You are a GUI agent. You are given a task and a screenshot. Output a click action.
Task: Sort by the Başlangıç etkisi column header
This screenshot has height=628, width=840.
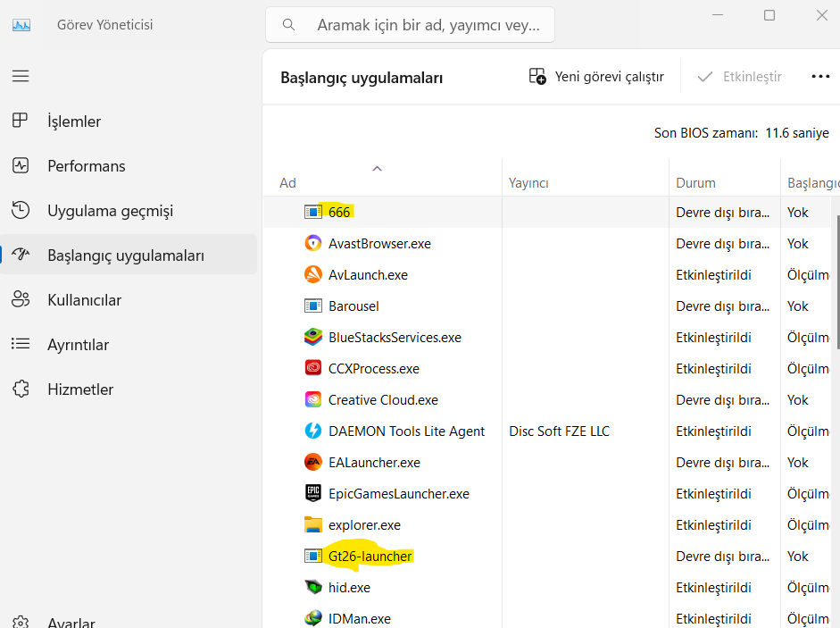(x=811, y=178)
